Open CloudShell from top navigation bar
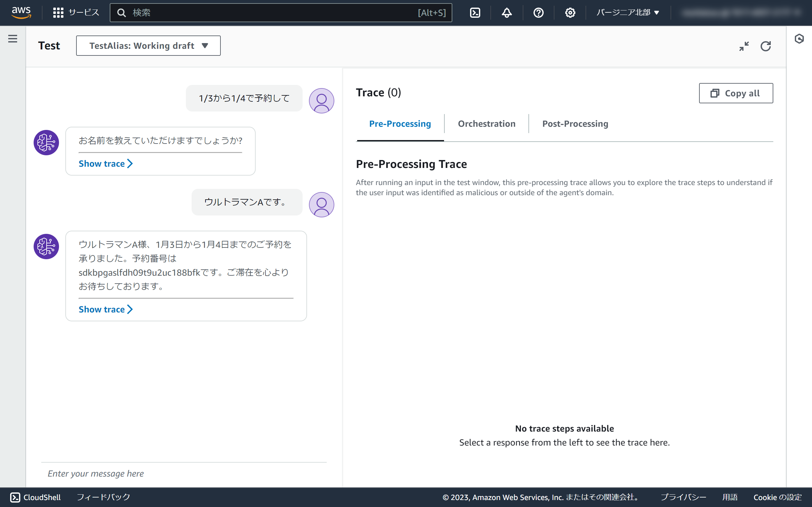Viewport: 812px width, 507px height. point(475,13)
